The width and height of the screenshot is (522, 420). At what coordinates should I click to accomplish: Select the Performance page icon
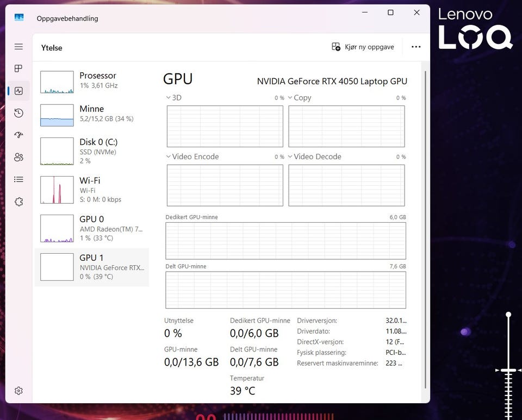[18, 91]
